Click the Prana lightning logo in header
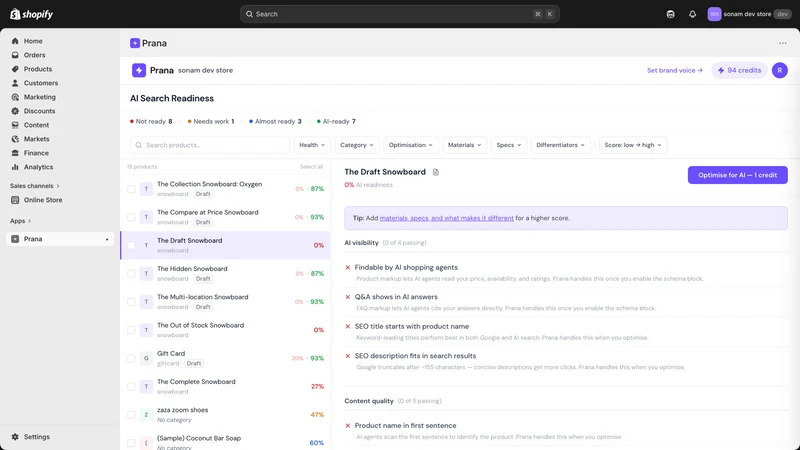 click(139, 70)
